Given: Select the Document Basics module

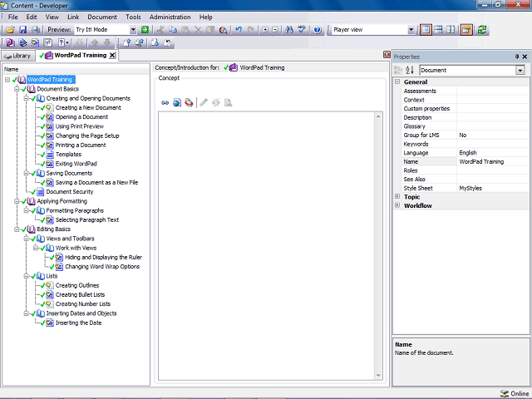Looking at the screenshot, I should [57, 89].
